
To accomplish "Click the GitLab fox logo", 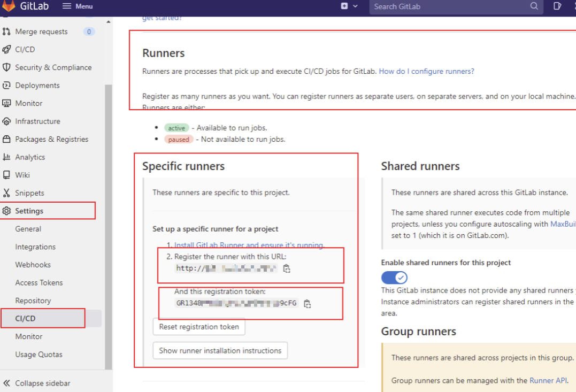I will point(9,6).
